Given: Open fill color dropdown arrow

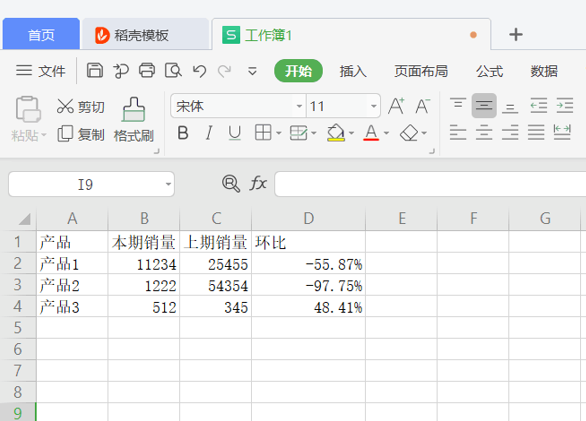Looking at the screenshot, I should coord(351,133).
